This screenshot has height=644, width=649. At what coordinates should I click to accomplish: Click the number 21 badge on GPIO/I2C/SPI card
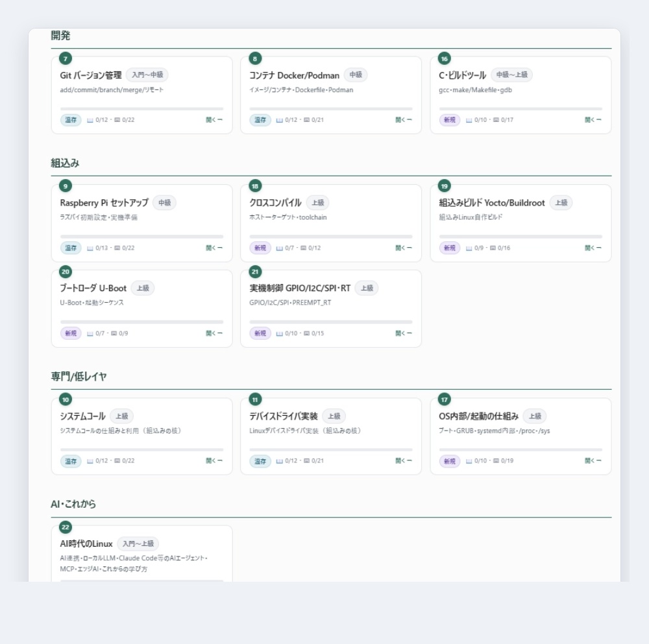pos(255,272)
